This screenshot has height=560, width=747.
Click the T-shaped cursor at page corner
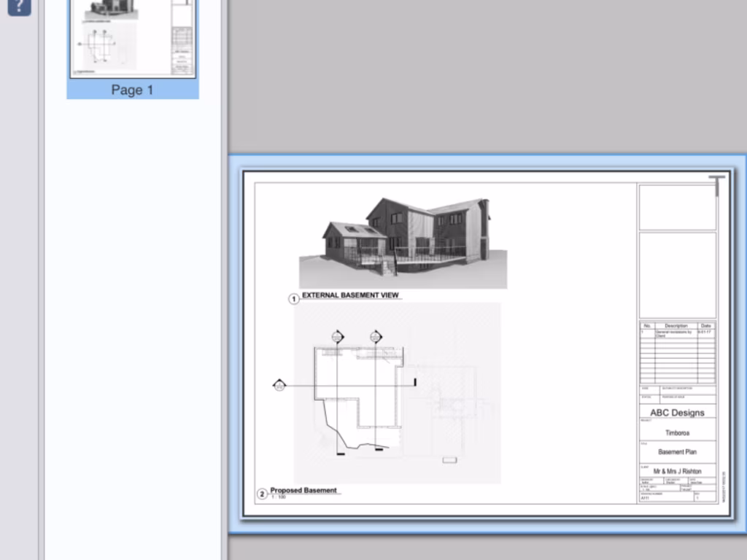pyautogui.click(x=718, y=185)
